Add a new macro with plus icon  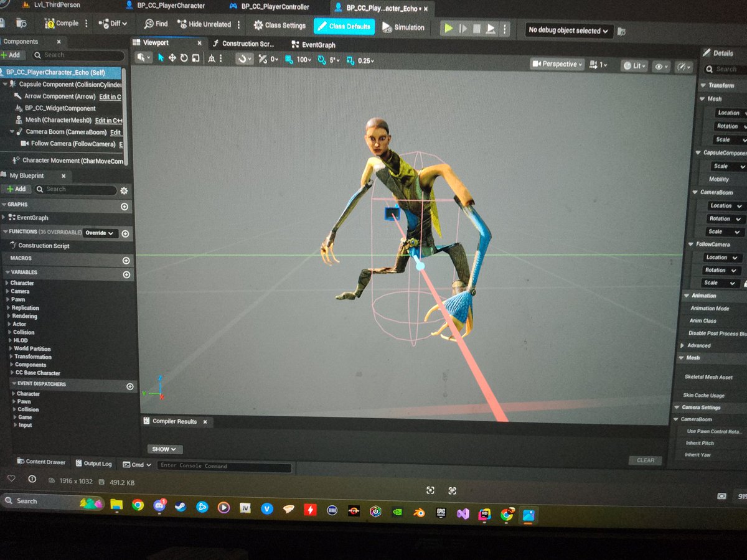(x=126, y=261)
